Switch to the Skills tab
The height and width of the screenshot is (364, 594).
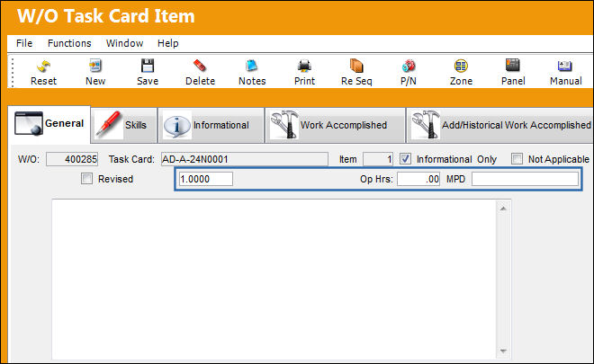[x=124, y=125]
